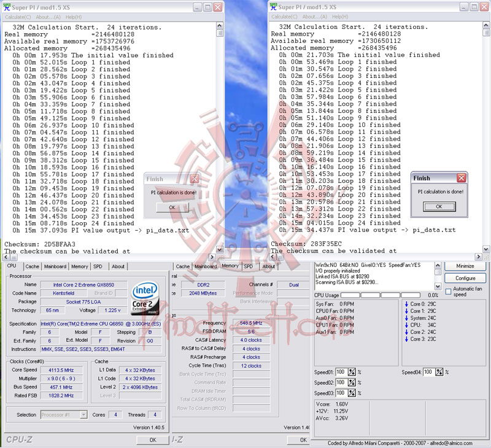Click down arrow of right Super PI vertical scrollbar

click(x=486, y=249)
